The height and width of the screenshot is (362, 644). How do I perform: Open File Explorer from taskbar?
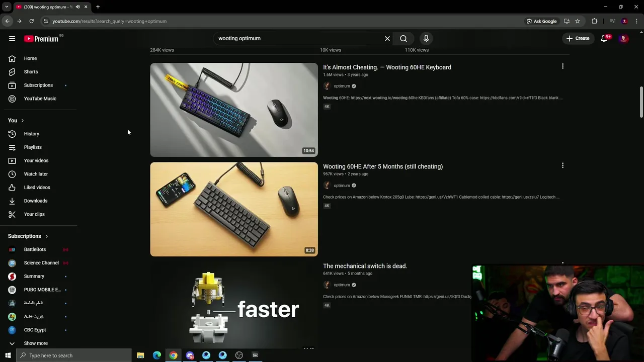point(140,355)
